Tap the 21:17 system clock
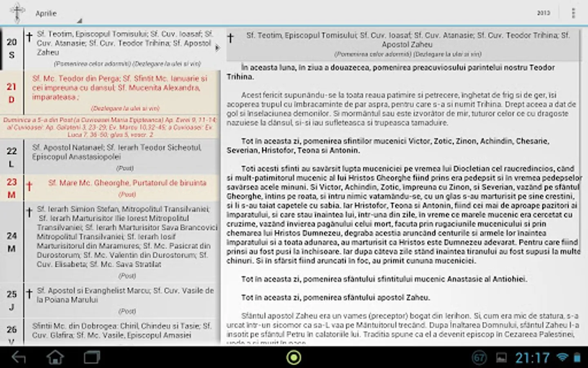 point(532,358)
